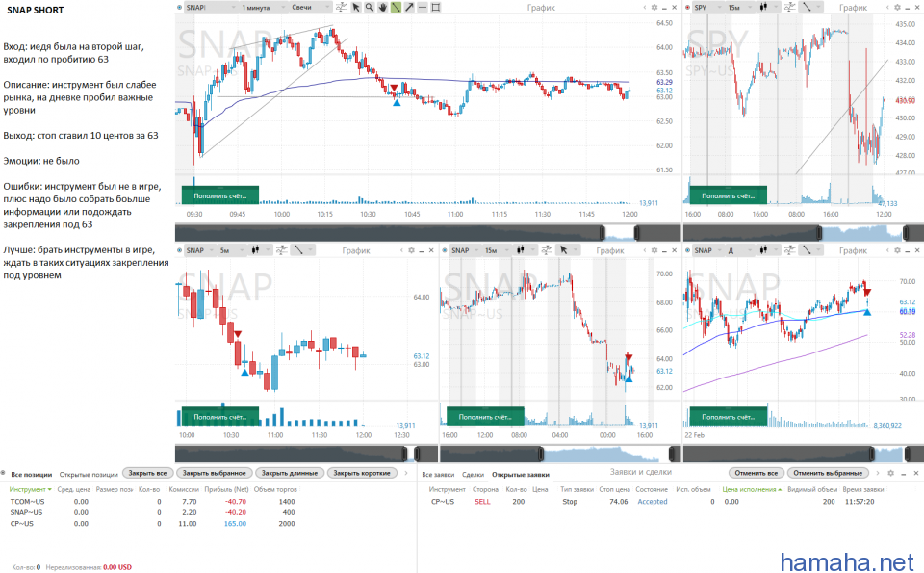
Task: Toggle the link indicator dot of the SNAP 5м chart
Action: point(179,250)
